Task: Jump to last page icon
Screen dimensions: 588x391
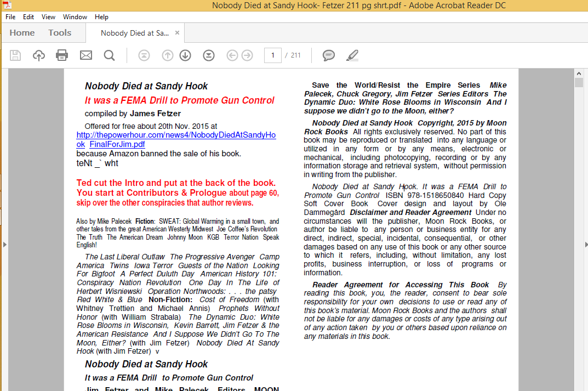Action: point(209,55)
